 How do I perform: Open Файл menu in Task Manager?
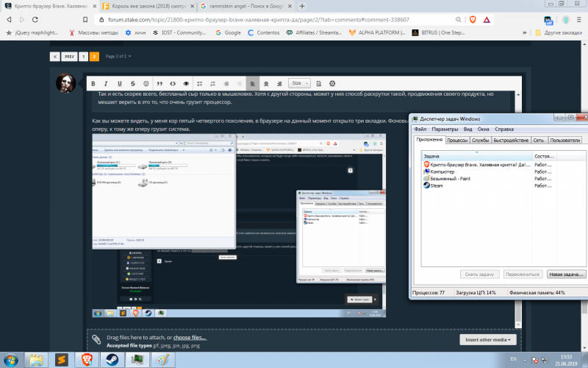[x=420, y=129]
